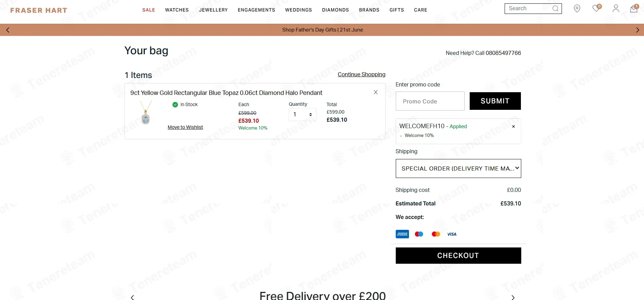This screenshot has width=644, height=300.
Task: Click Continue Shopping link
Action: [362, 74]
